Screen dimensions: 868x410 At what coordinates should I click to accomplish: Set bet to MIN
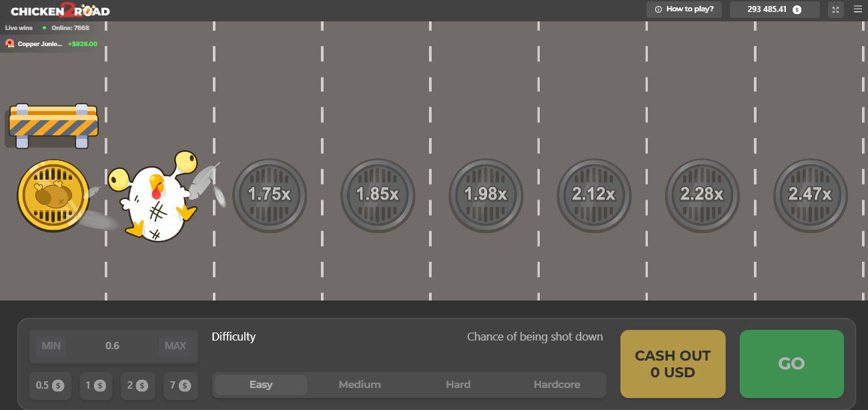click(51, 346)
